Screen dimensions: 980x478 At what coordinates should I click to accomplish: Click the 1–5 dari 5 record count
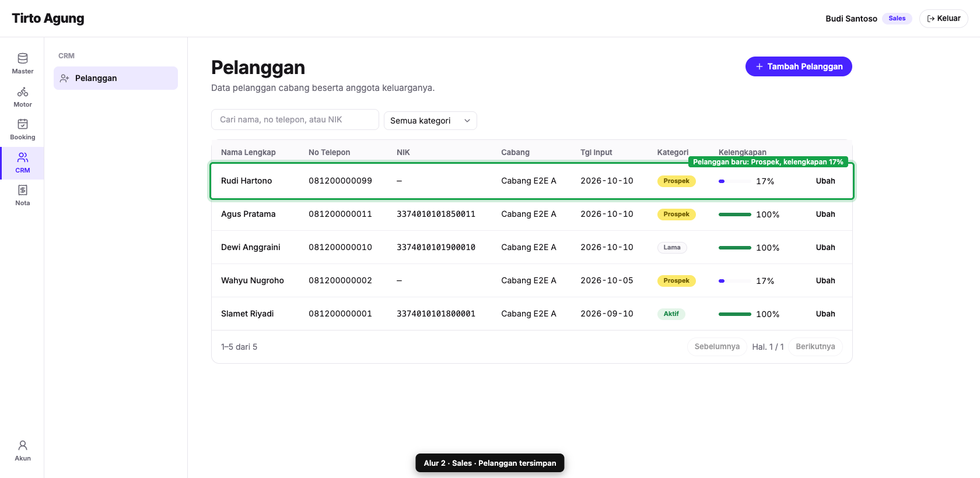[x=239, y=347]
